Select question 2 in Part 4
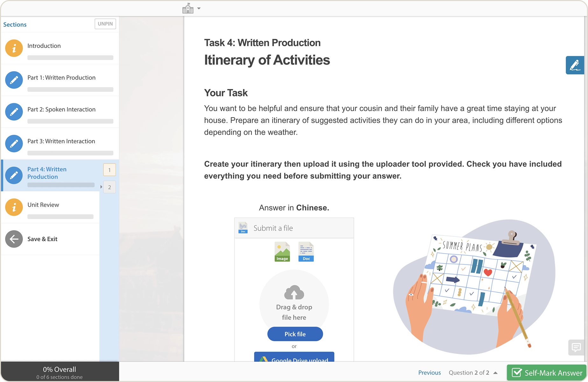The height and width of the screenshot is (382, 588). [109, 187]
